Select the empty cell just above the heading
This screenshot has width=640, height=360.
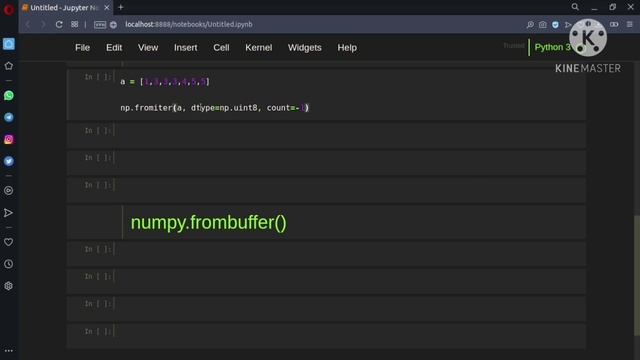(x=326, y=190)
